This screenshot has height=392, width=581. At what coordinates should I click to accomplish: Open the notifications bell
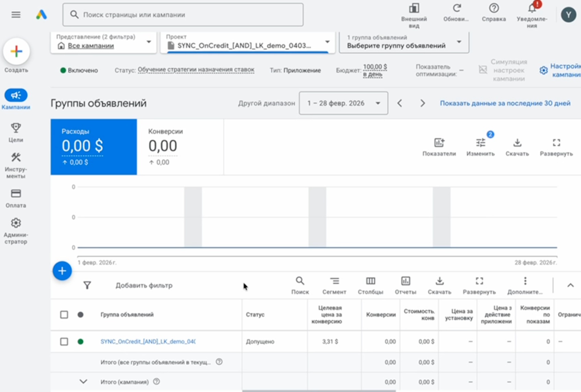coord(532,9)
